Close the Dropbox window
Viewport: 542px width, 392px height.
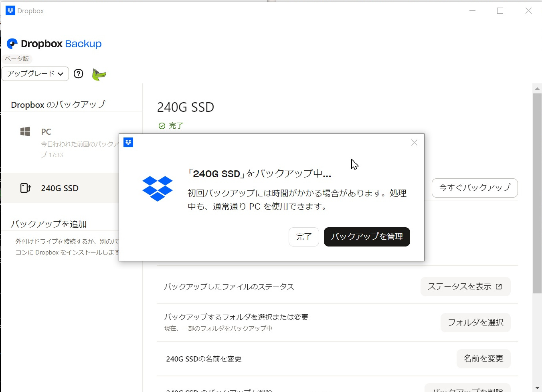[528, 11]
